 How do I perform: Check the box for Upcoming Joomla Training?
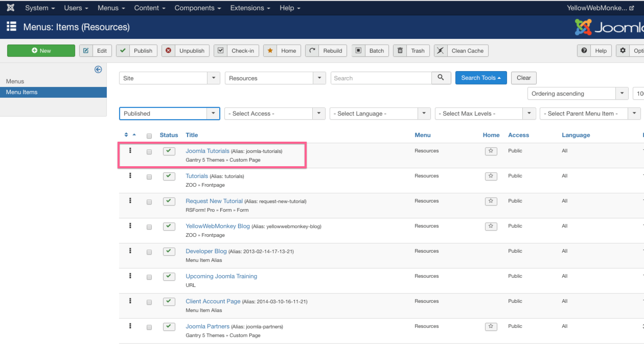[149, 277]
